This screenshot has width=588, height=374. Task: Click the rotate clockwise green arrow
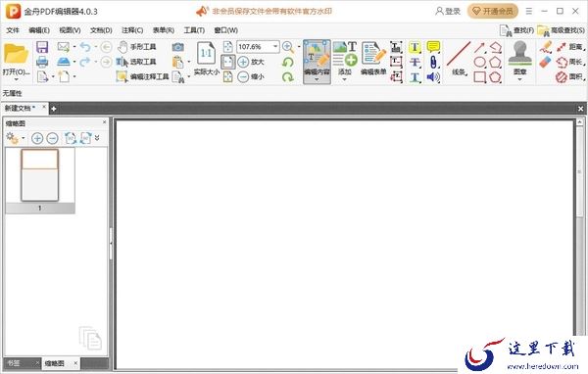pos(287,76)
